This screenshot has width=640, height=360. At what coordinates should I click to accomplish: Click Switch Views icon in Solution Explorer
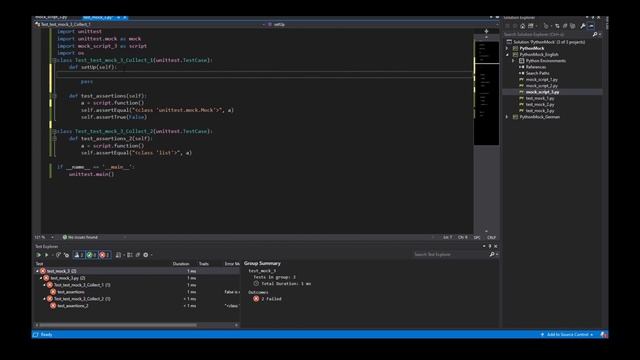[x=531, y=26]
